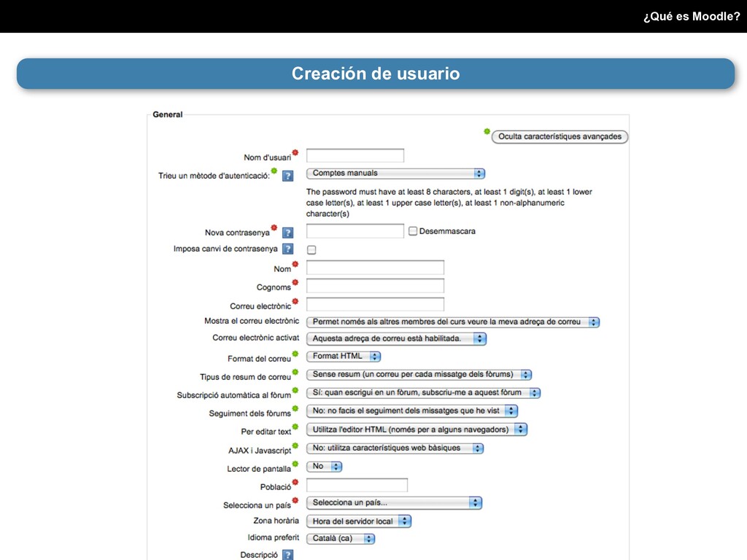Focus the Correu electrònic input field
747x560 pixels.
click(x=375, y=304)
